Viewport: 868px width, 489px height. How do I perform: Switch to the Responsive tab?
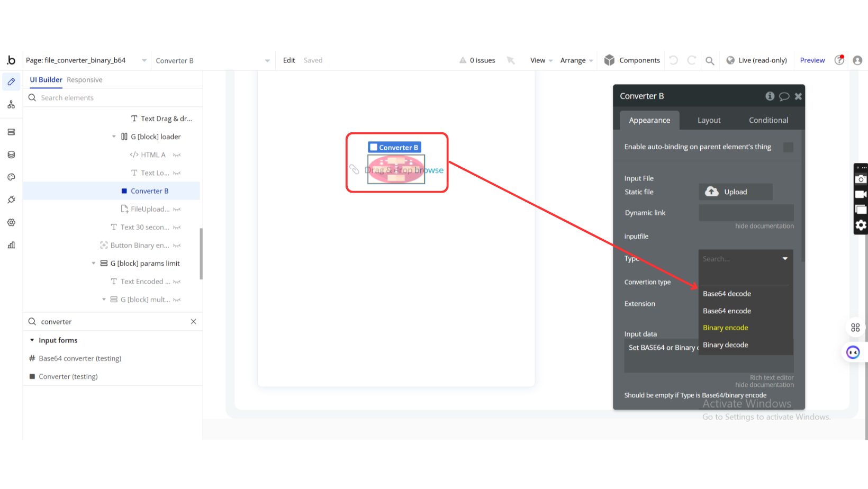point(85,80)
